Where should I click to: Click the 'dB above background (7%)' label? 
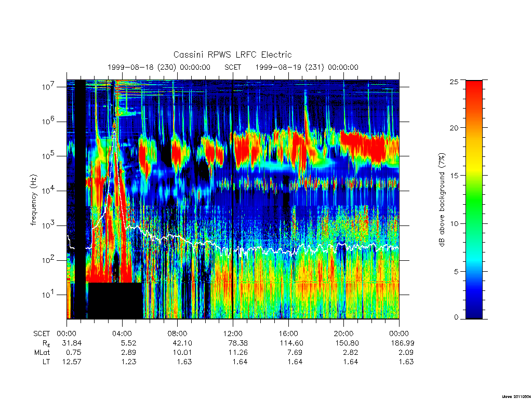[x=442, y=200]
